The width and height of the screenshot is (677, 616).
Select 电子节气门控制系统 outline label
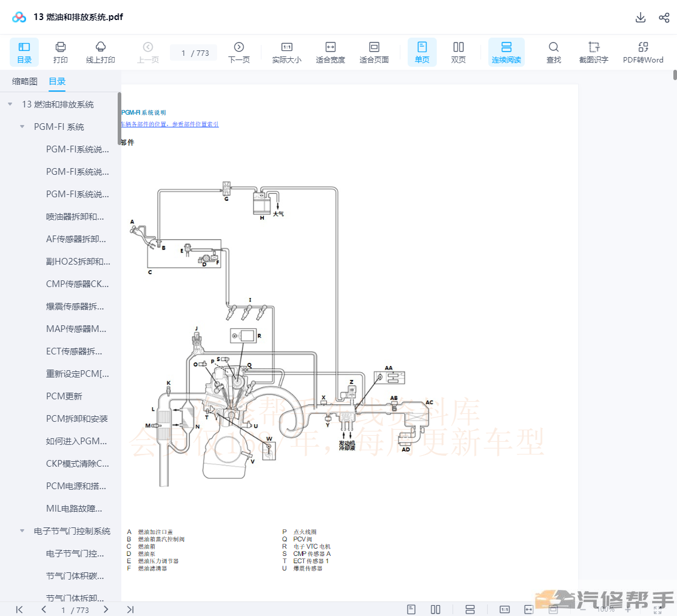tap(72, 531)
